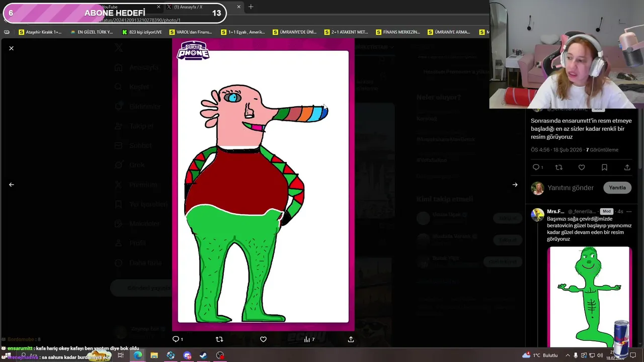Go to the next photo arrow

coord(515,185)
